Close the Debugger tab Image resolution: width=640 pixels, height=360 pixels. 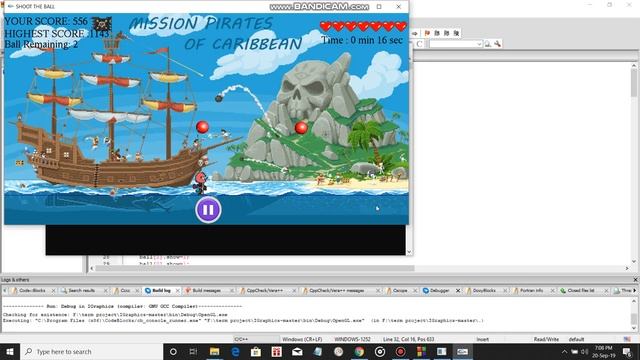point(458,291)
